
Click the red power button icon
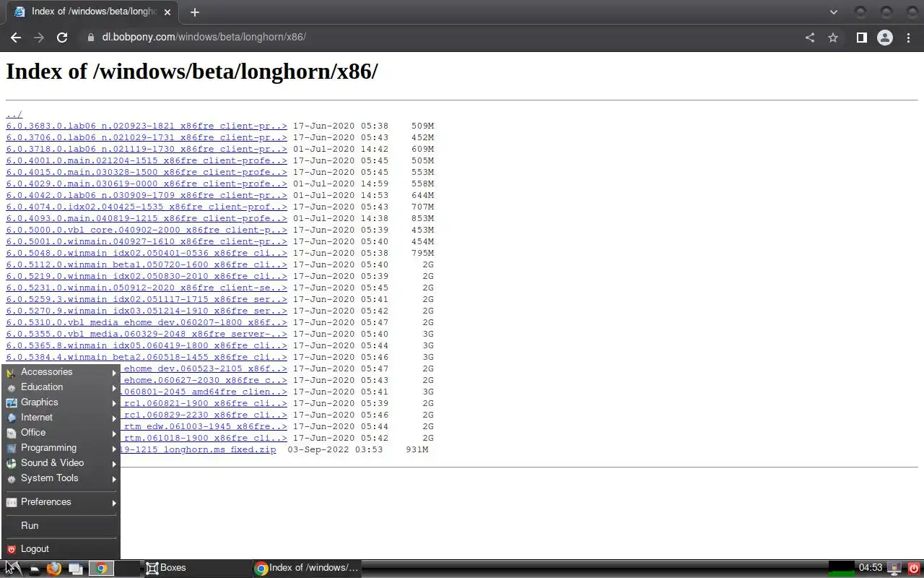coord(914,568)
